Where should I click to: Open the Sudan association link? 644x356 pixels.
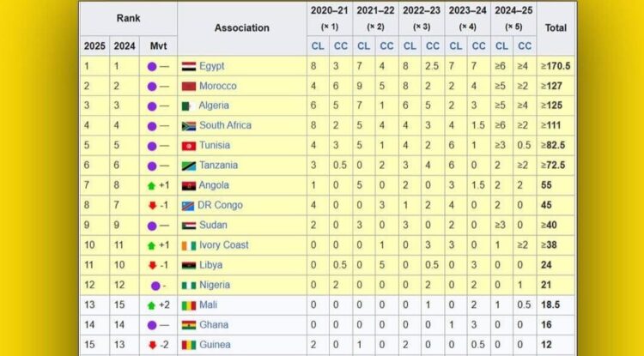pyautogui.click(x=212, y=225)
